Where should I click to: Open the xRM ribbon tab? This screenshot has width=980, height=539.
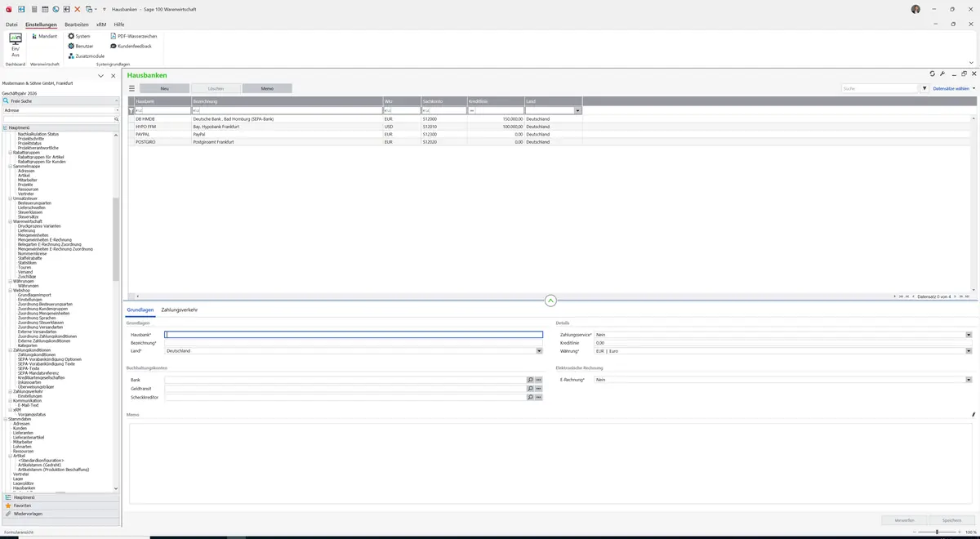coord(101,24)
